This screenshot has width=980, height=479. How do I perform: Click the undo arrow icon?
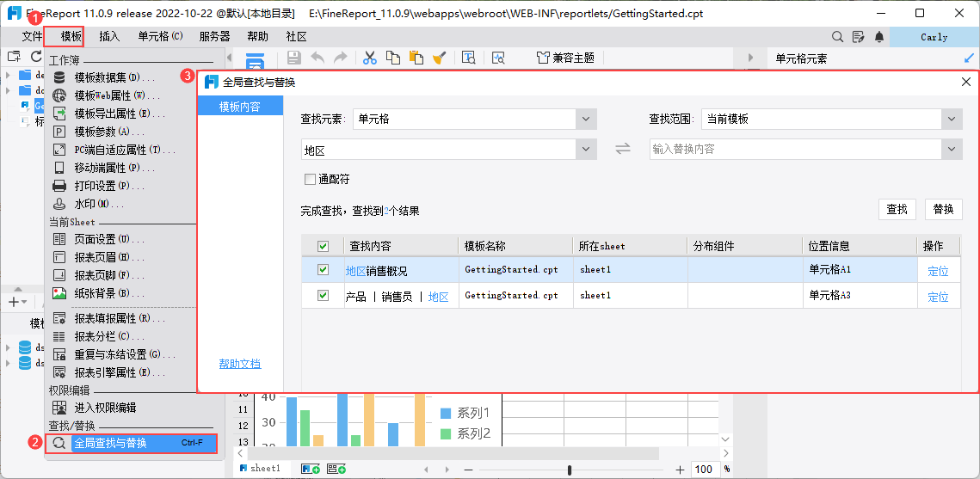317,58
